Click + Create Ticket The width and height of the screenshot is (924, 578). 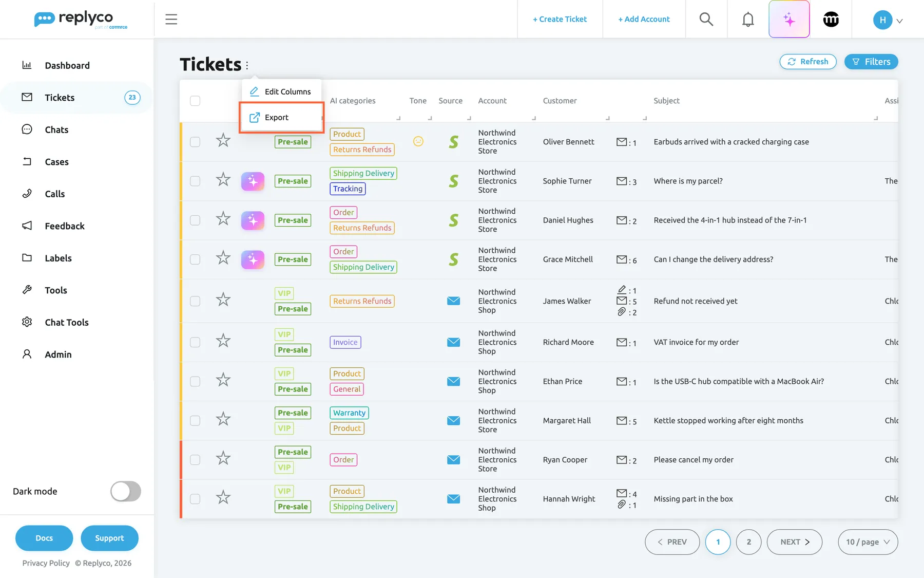click(560, 19)
